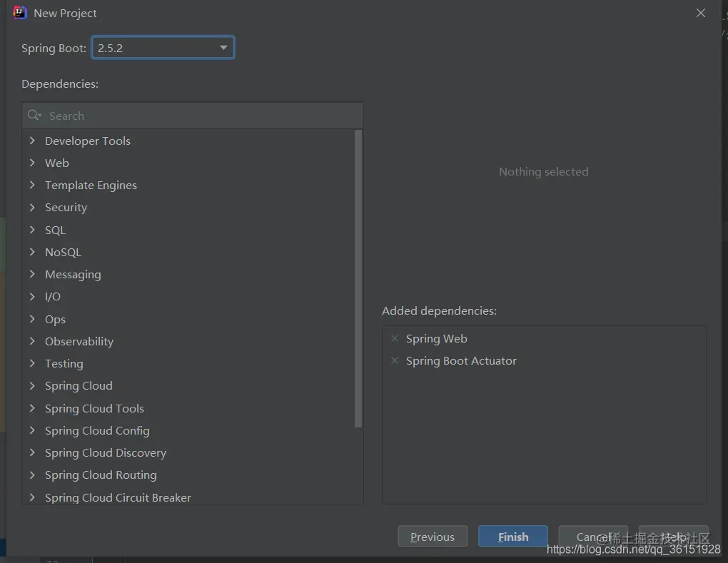Select the SQL label

[55, 230]
